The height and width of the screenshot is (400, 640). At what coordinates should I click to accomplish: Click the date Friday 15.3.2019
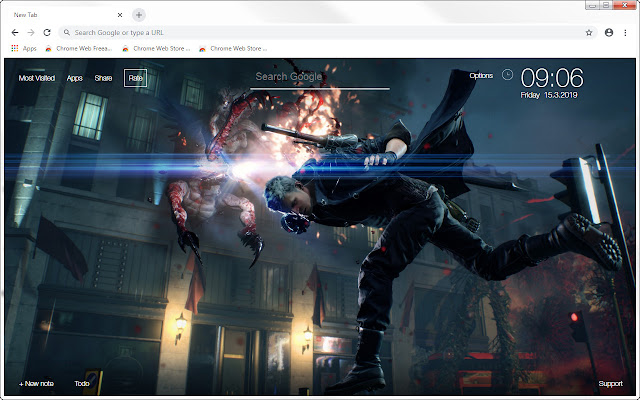coord(549,95)
